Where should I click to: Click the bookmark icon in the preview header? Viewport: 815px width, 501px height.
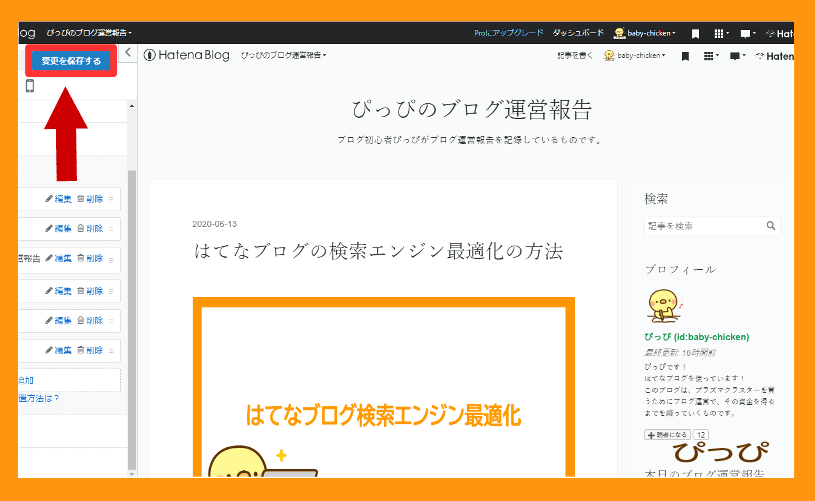click(x=685, y=56)
